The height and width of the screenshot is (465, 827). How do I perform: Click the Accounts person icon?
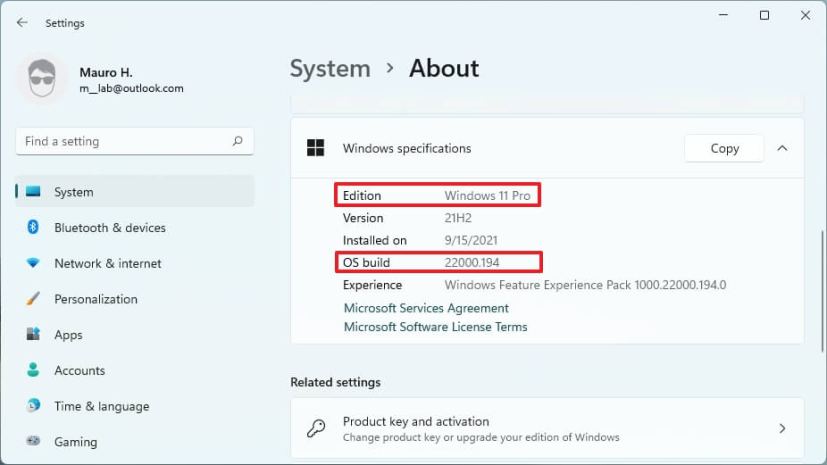pyautogui.click(x=33, y=370)
